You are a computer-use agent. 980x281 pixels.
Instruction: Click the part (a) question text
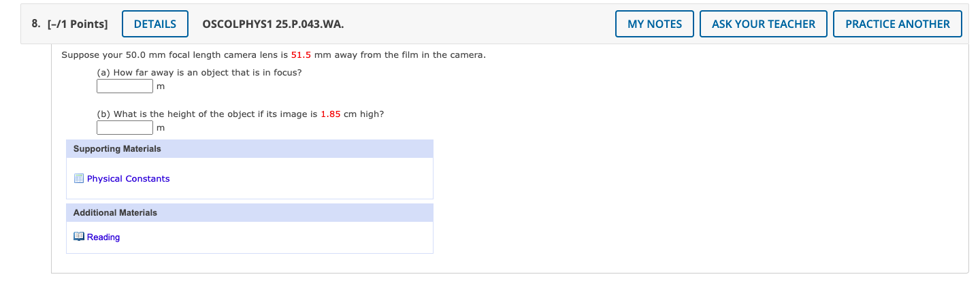coord(199,72)
